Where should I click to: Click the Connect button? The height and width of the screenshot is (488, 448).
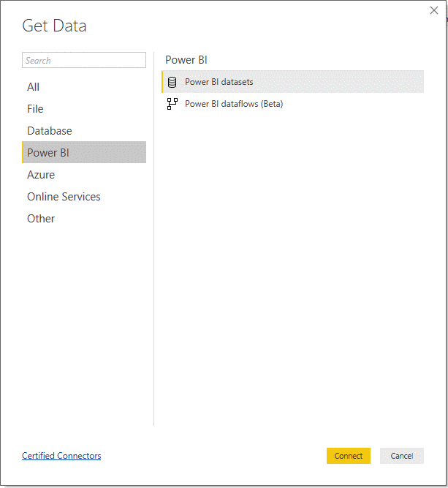click(x=348, y=456)
